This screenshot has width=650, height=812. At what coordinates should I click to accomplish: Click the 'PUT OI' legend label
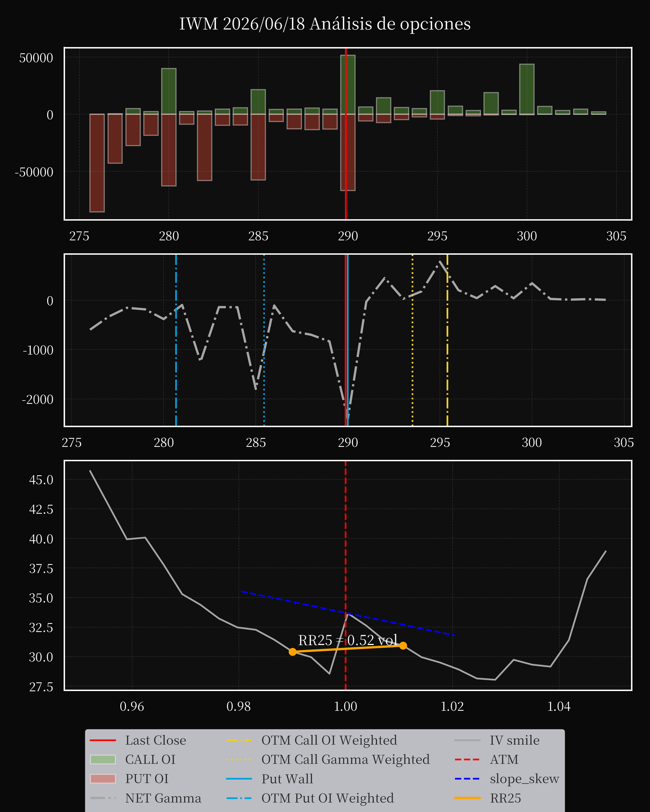tap(147, 778)
